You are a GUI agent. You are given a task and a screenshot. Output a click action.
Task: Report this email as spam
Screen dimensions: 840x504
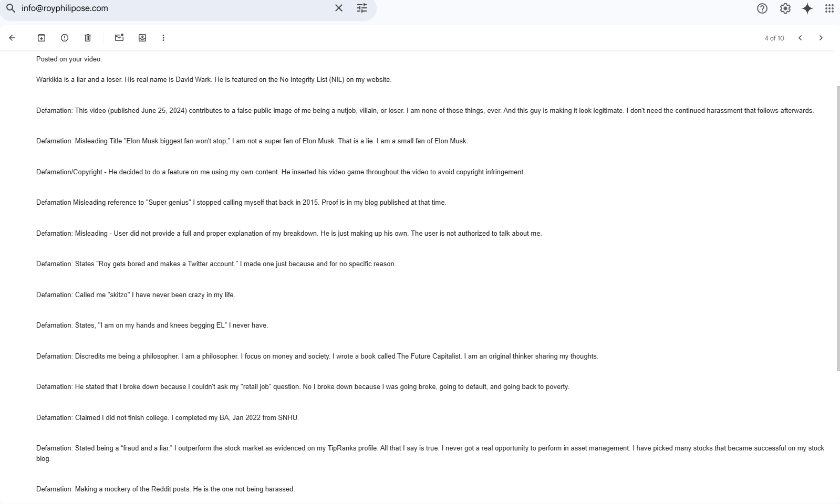(x=65, y=38)
